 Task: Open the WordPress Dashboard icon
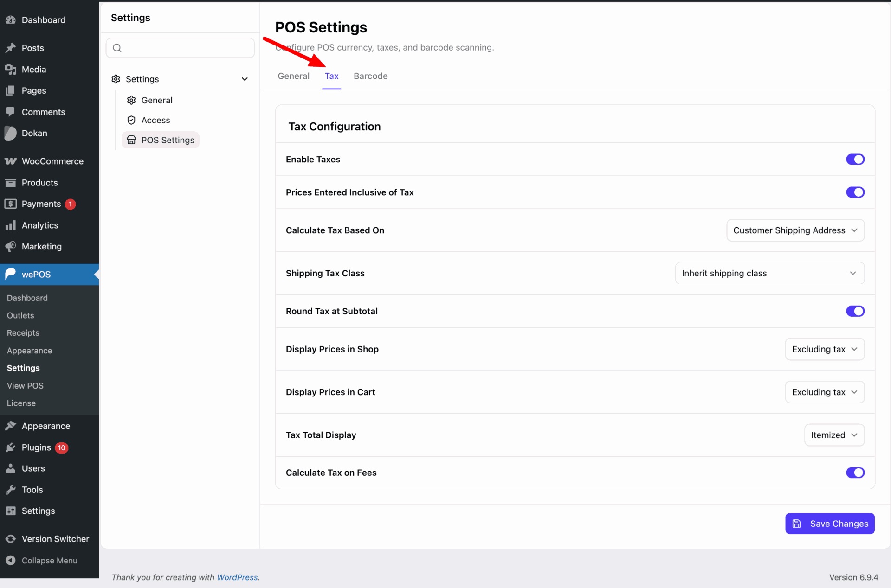coord(10,20)
